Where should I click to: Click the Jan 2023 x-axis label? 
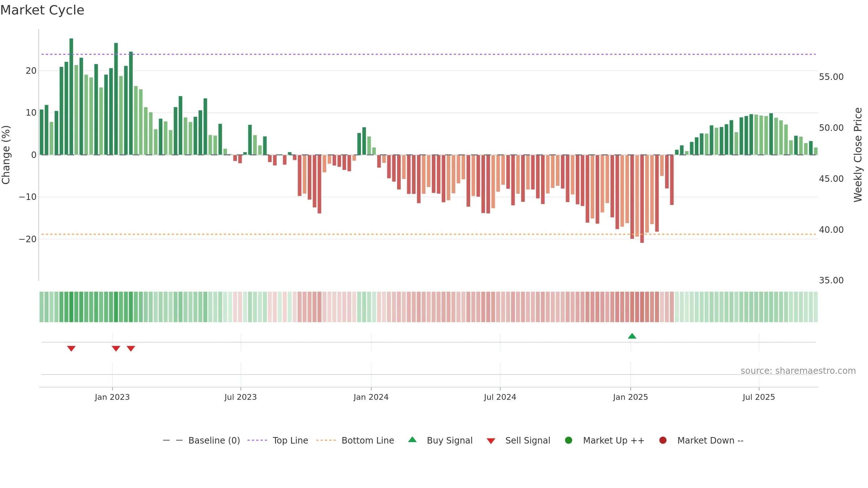point(112,397)
